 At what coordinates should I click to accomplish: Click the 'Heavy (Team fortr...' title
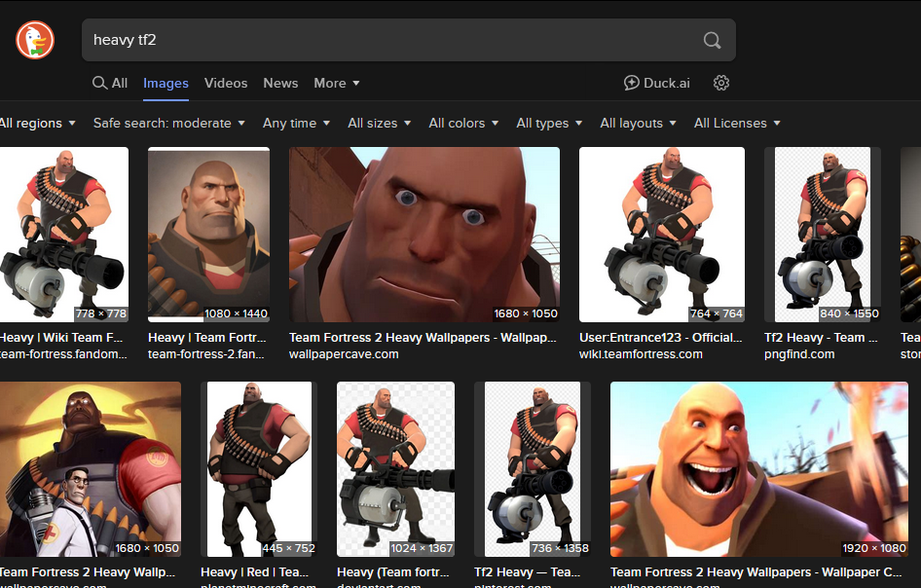[x=393, y=572]
